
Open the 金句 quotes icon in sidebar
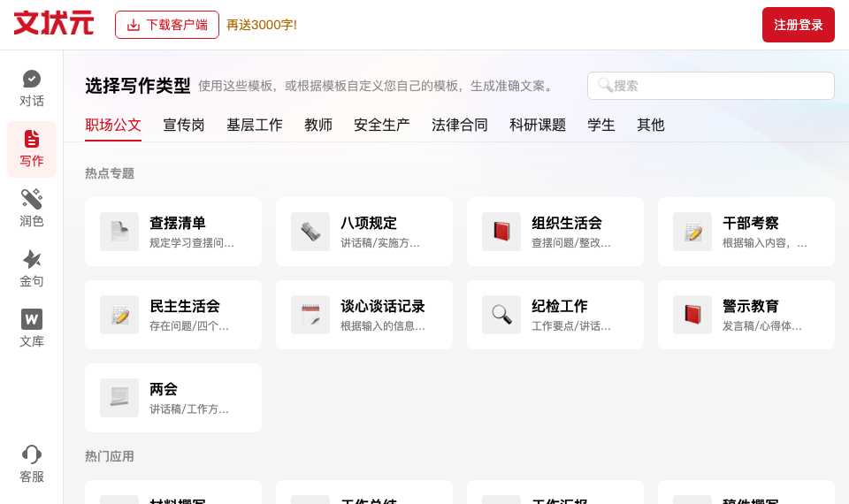coord(32,259)
